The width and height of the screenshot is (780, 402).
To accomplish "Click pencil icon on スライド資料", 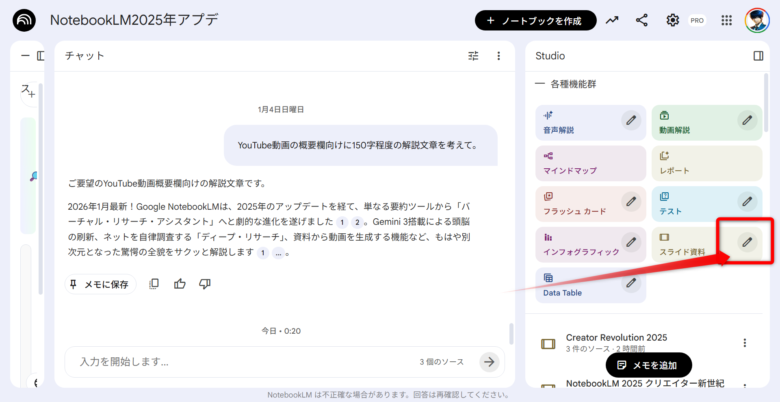I will pyautogui.click(x=746, y=241).
